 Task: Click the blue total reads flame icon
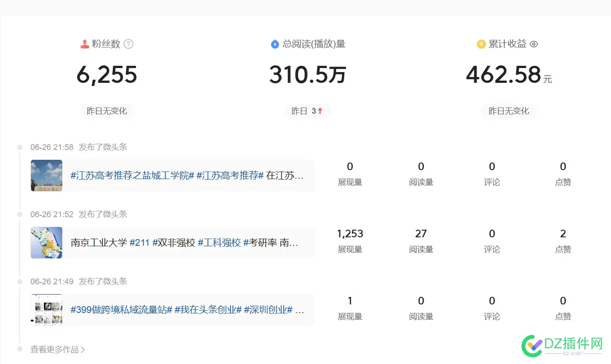coord(275,44)
